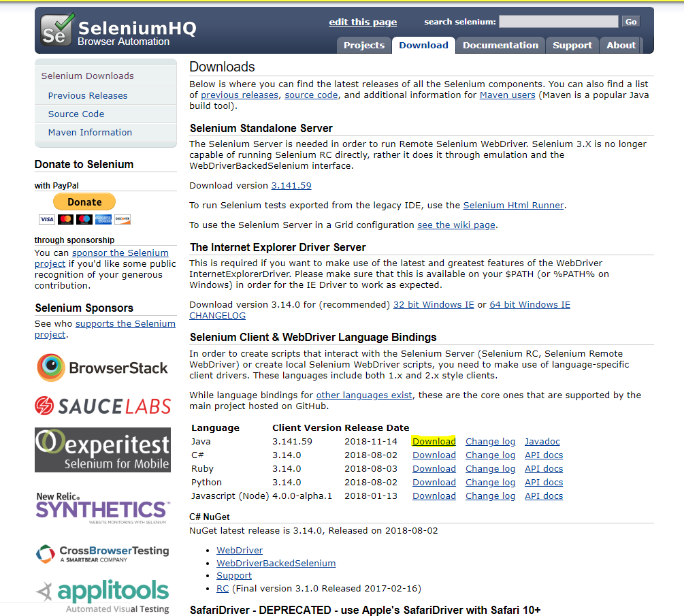Download the 64 bit Windows IE driver
This screenshot has height=616, width=684.
pos(530,304)
